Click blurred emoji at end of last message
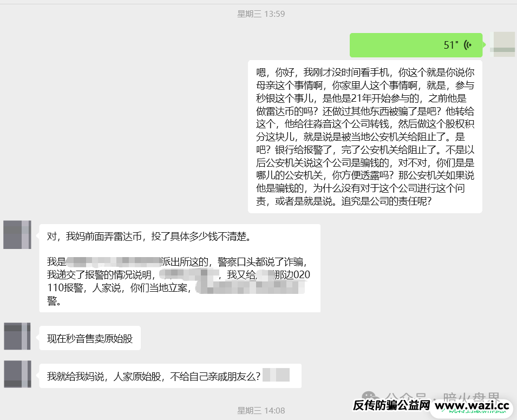This screenshot has height=420, width=517. coord(276,376)
